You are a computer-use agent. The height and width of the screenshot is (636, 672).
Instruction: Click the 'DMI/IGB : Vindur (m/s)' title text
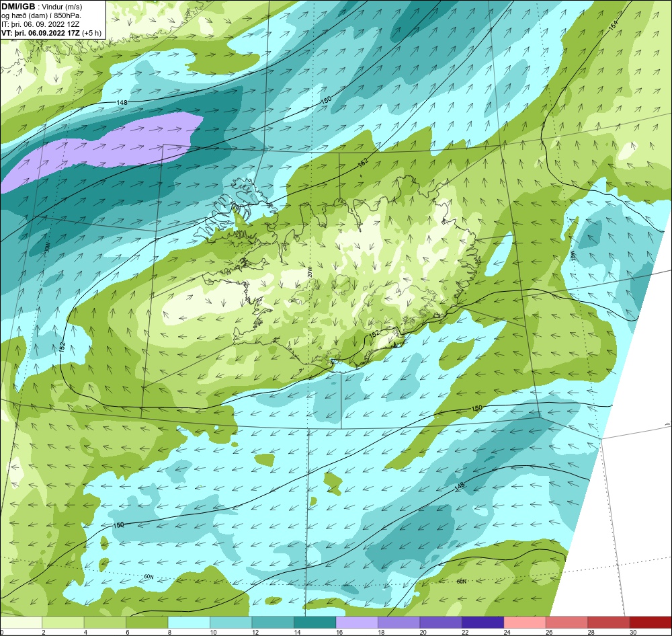(x=42, y=7)
